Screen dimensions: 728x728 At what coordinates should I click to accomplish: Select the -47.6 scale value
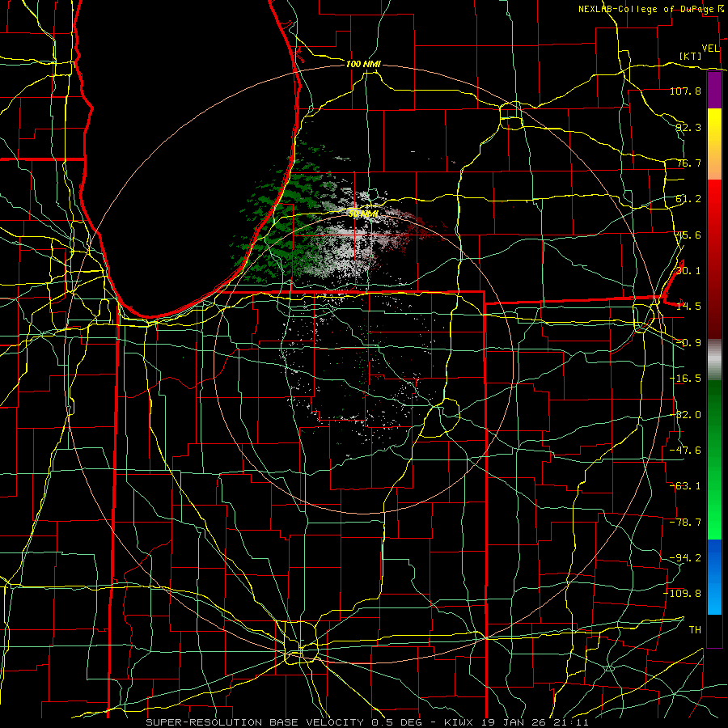[685, 451]
